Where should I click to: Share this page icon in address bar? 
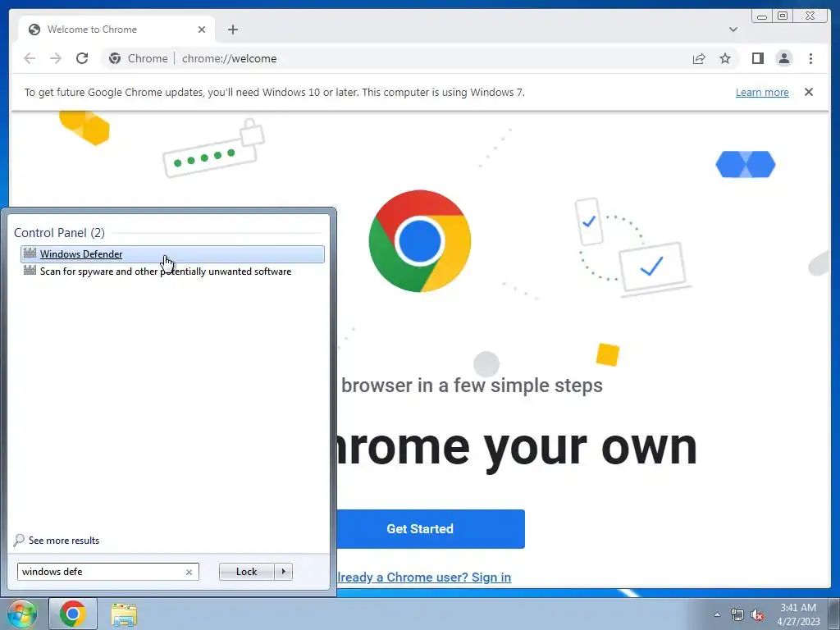coord(699,58)
